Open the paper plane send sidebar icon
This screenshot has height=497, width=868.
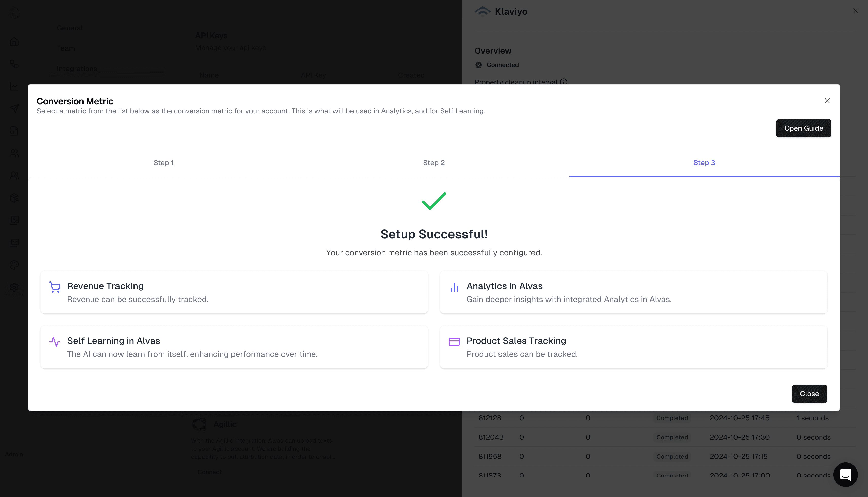(x=14, y=109)
